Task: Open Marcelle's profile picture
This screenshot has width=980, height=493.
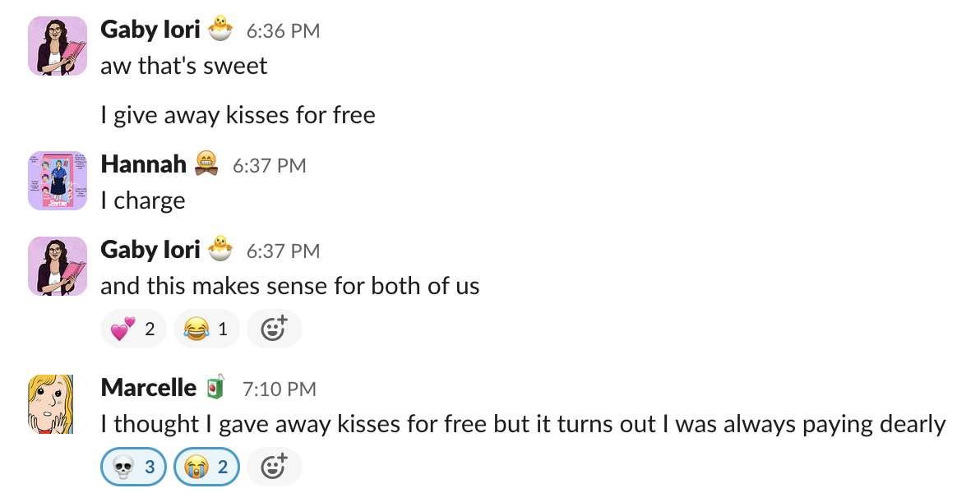Action: tap(58, 404)
